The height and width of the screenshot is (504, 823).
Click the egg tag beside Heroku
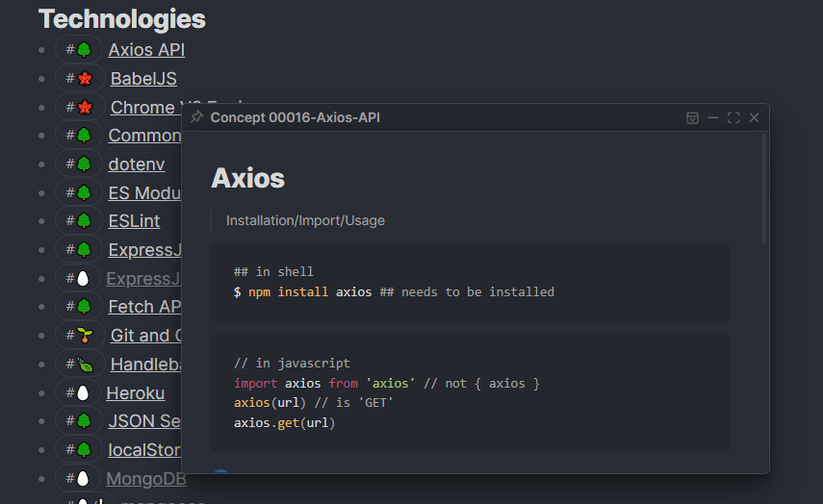77,392
